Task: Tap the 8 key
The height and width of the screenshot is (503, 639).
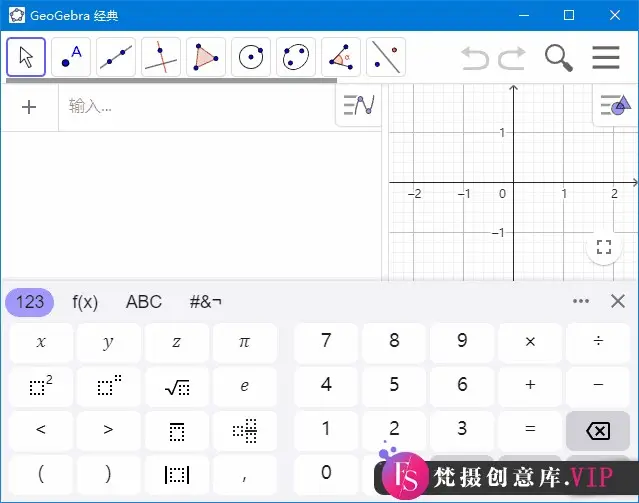Action: tap(394, 342)
